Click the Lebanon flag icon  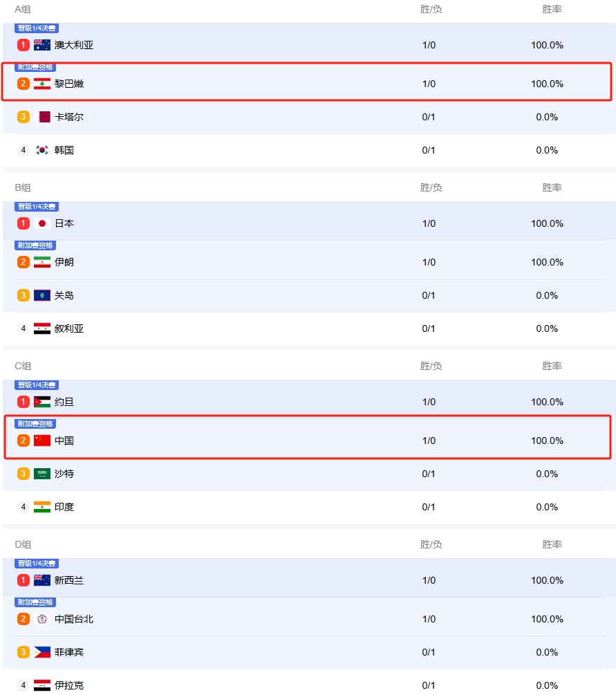[42, 84]
